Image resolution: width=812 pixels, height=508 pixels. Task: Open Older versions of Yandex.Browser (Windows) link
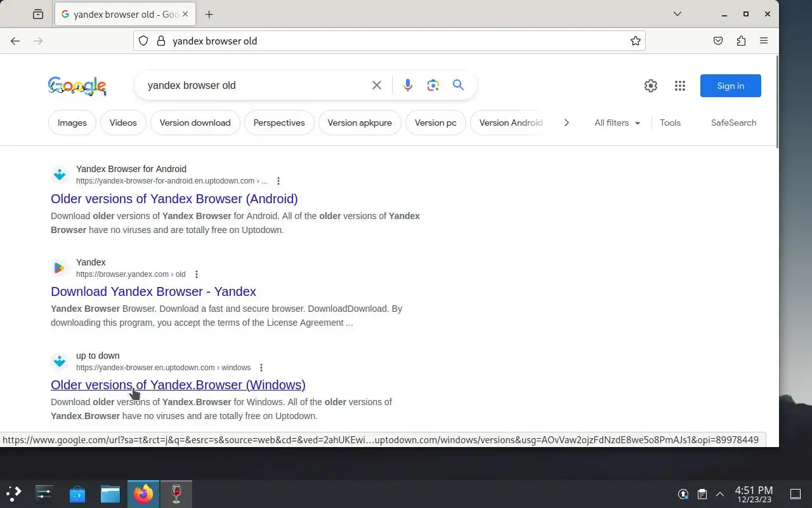point(178,385)
